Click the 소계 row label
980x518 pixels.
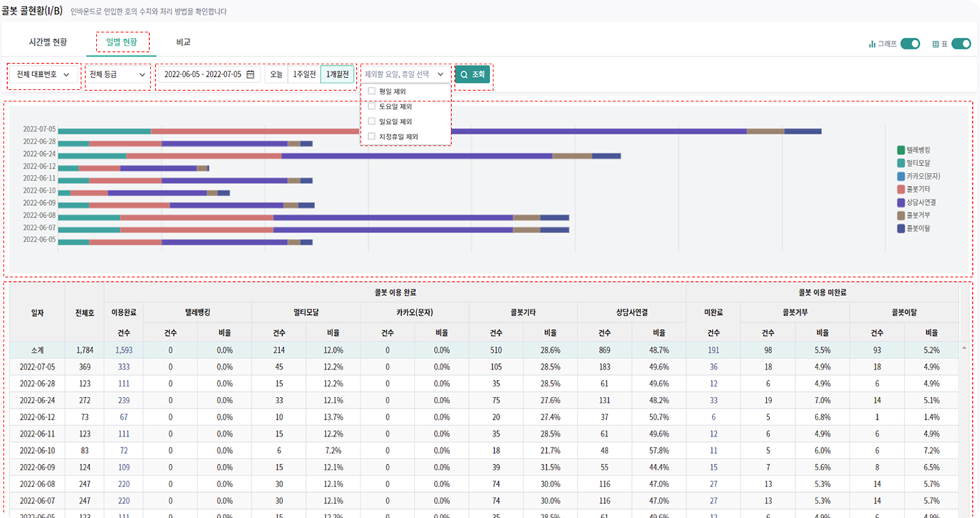[37, 350]
